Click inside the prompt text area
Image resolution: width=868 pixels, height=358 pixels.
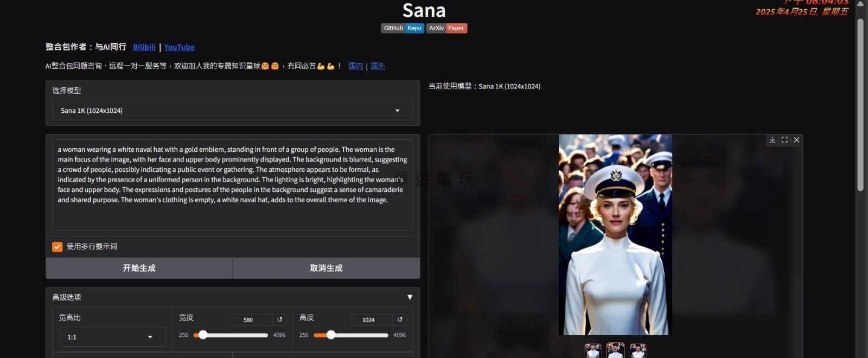tap(232, 184)
